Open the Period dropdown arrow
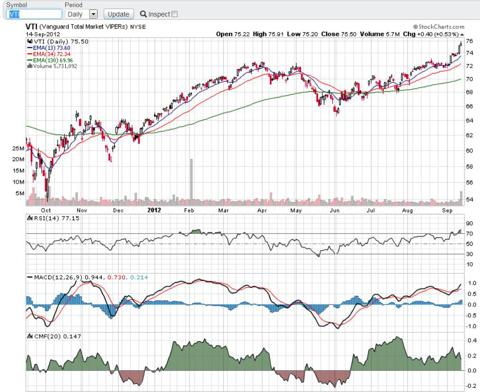Viewport: 480px width, 392px height. click(94, 14)
